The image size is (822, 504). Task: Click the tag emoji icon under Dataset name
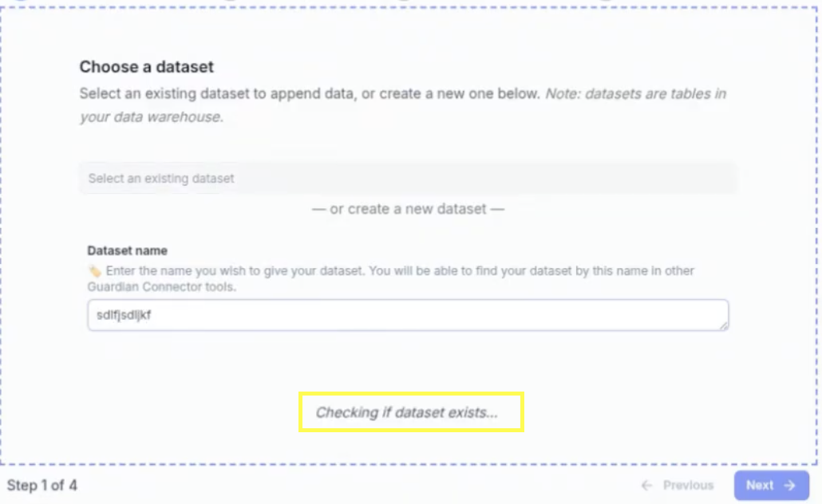pos(94,271)
